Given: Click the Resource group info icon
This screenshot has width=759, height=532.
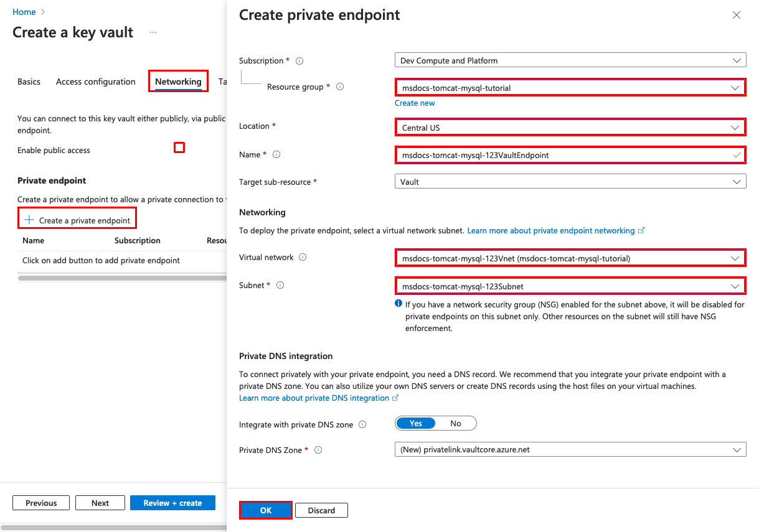Looking at the screenshot, I should pos(339,86).
